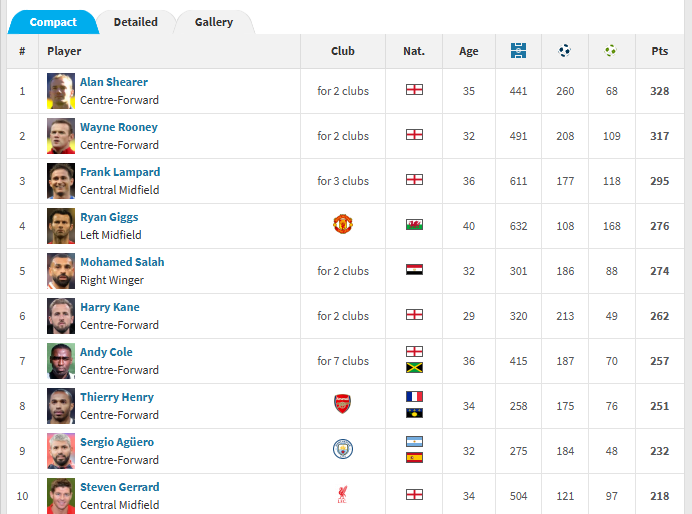Click the Egypt flag in Mohamed Salah row
The width and height of the screenshot is (692, 514).
point(414,270)
